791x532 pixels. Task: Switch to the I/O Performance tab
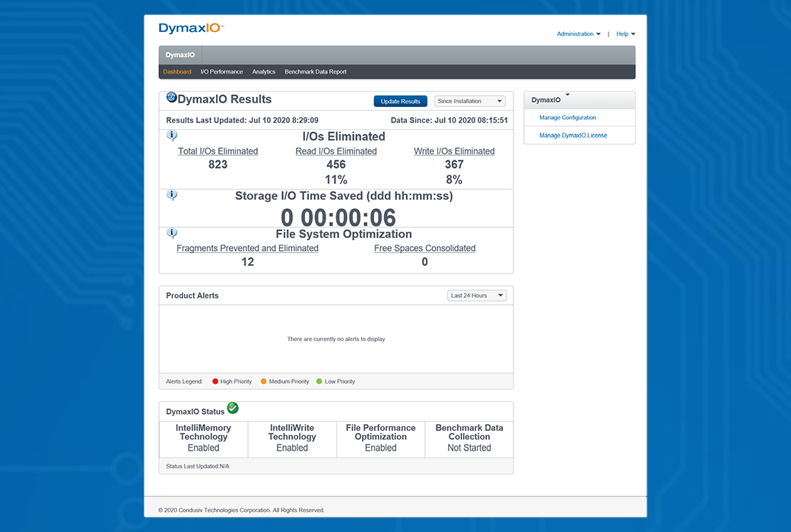point(221,72)
